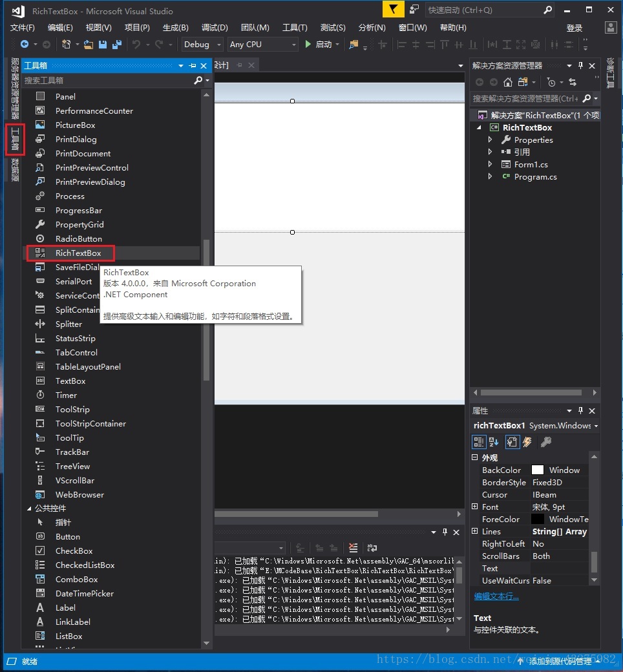The image size is (623, 672).
Task: Click the New Project toolbar icon
Action: pyautogui.click(x=66, y=44)
